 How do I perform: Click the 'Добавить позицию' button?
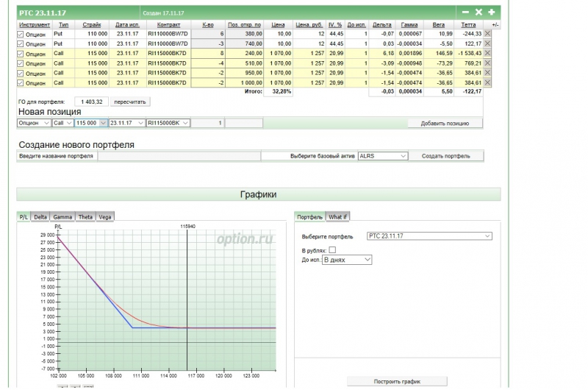click(x=445, y=123)
